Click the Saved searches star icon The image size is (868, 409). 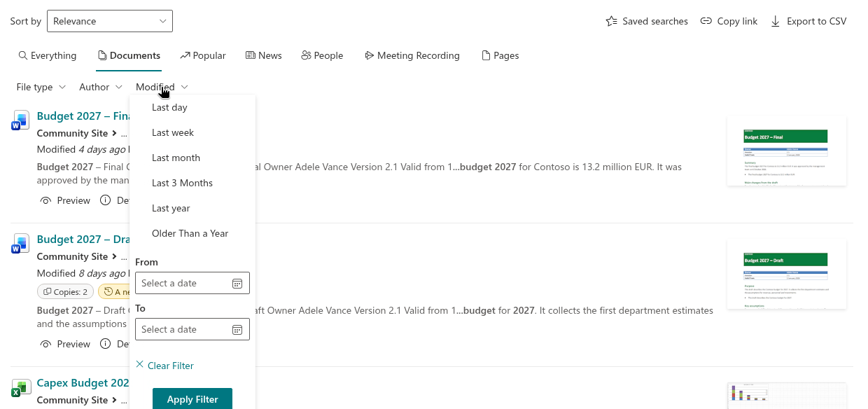pyautogui.click(x=612, y=22)
